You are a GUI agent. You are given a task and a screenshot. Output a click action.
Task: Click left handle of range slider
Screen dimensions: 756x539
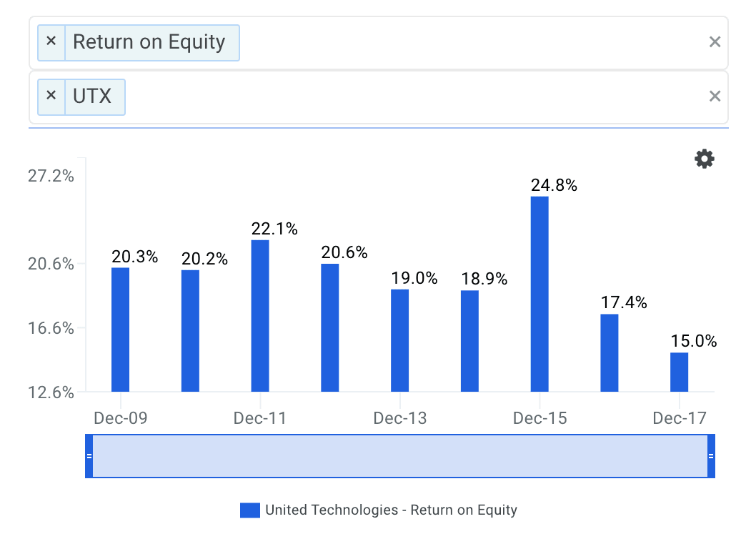[89, 456]
